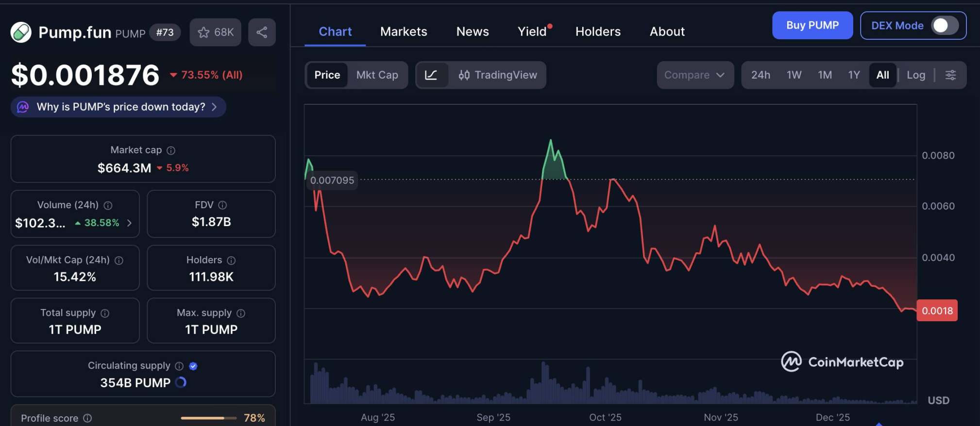This screenshot has width=980, height=426.
Task: Switch chart to Mkt Cap
Action: click(x=377, y=75)
